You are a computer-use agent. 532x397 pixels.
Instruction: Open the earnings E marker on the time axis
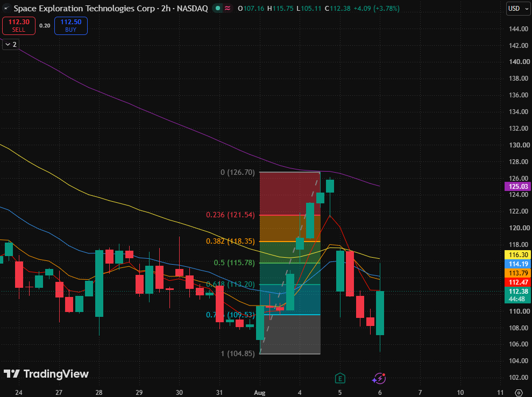[x=340, y=378]
